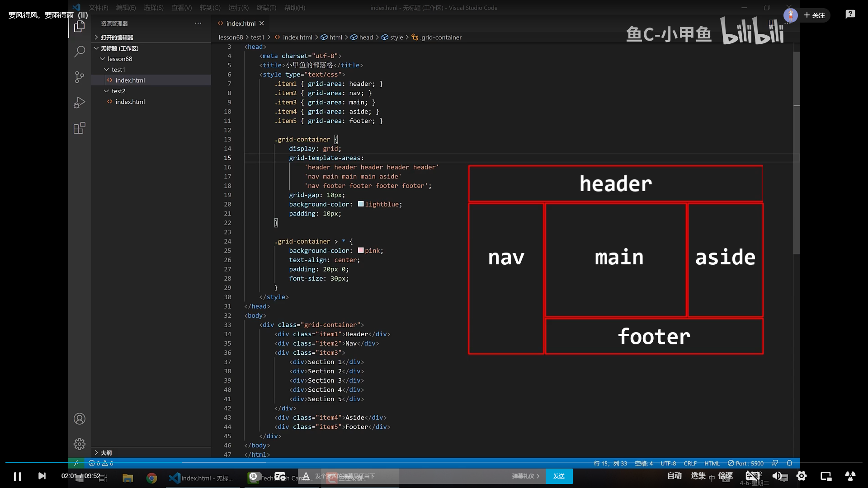
Task: Click the notifications bell in status bar
Action: point(789,463)
